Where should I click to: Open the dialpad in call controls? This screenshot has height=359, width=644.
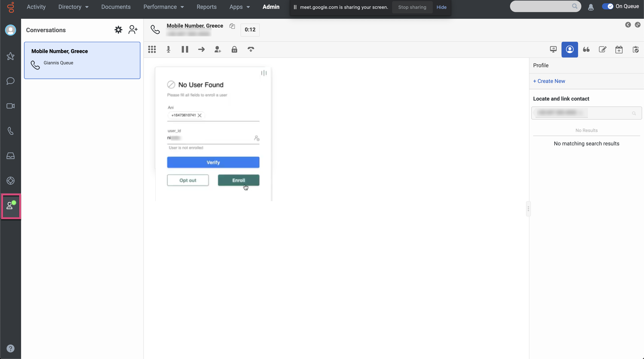tap(152, 49)
